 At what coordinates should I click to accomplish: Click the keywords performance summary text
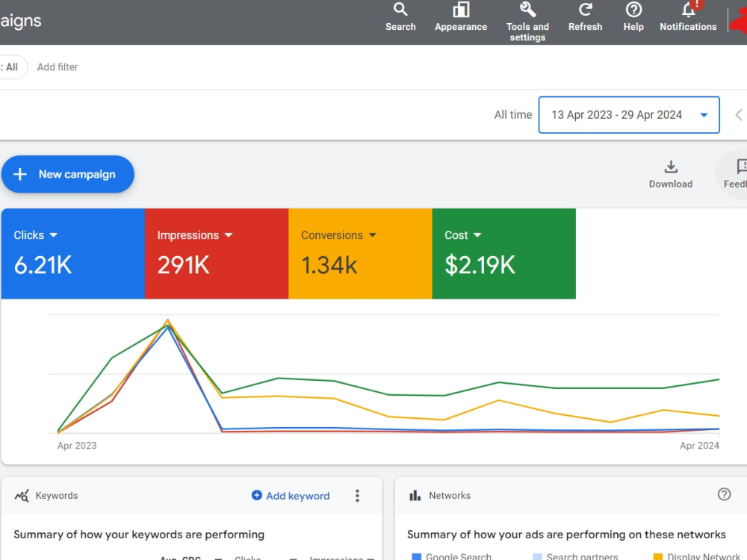pyautogui.click(x=139, y=535)
